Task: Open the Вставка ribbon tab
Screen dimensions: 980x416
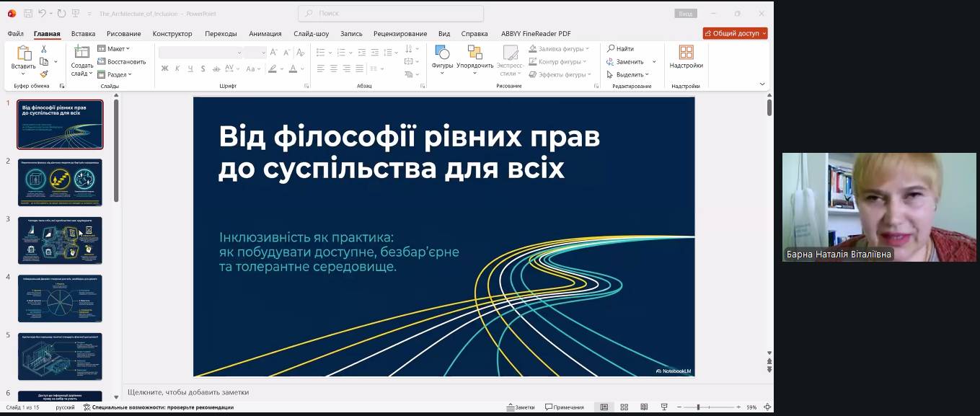Action: [x=83, y=34]
